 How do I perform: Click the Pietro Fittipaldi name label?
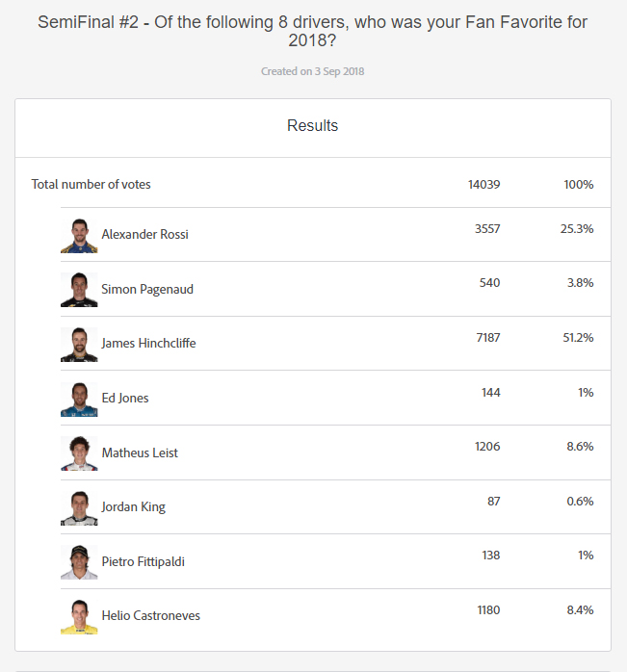point(143,562)
